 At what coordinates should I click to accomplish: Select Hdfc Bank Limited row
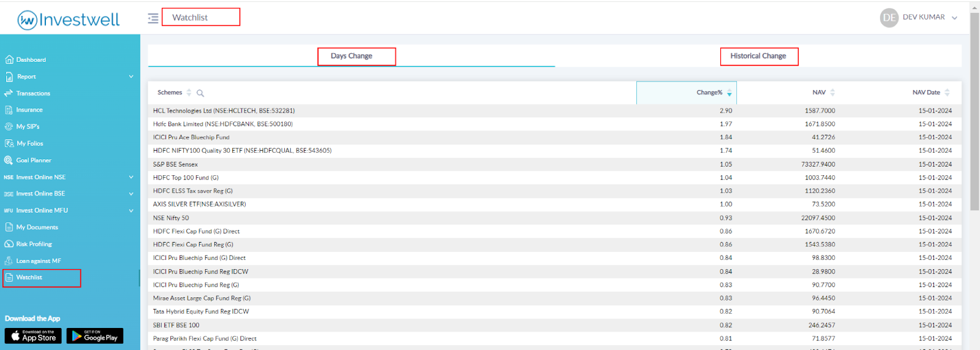(554, 124)
